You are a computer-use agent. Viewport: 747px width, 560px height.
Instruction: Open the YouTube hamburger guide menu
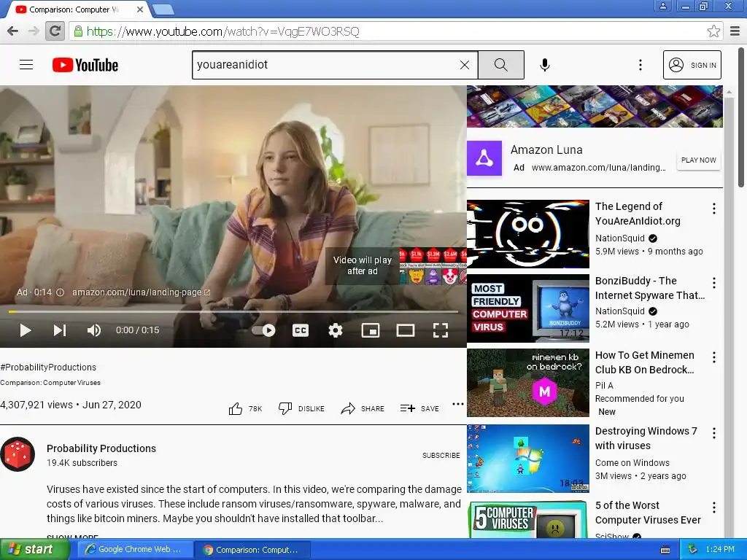pos(26,65)
